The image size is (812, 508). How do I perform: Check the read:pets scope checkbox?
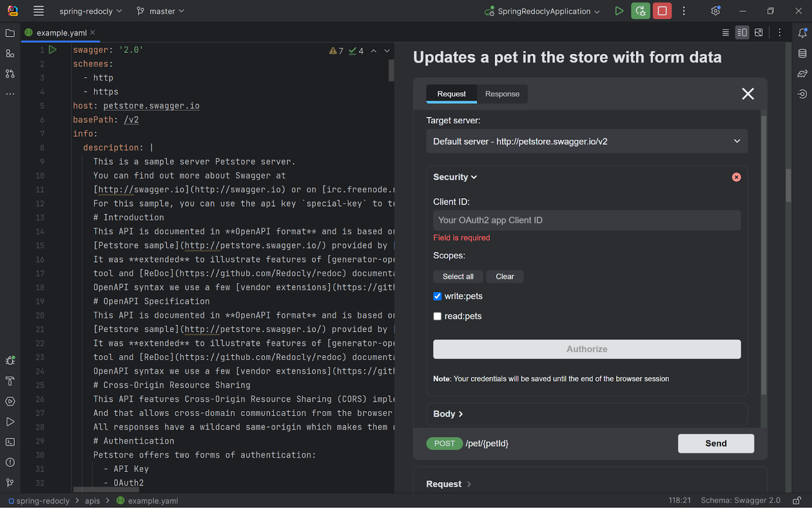pyautogui.click(x=437, y=316)
